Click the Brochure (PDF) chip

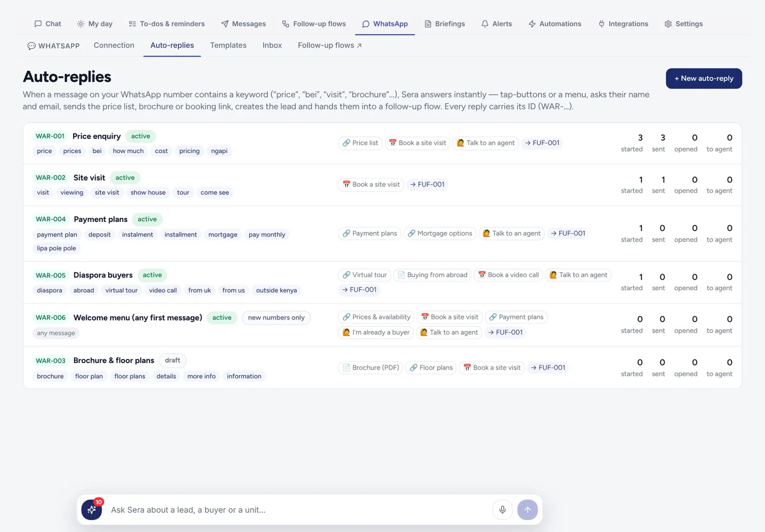click(x=371, y=368)
